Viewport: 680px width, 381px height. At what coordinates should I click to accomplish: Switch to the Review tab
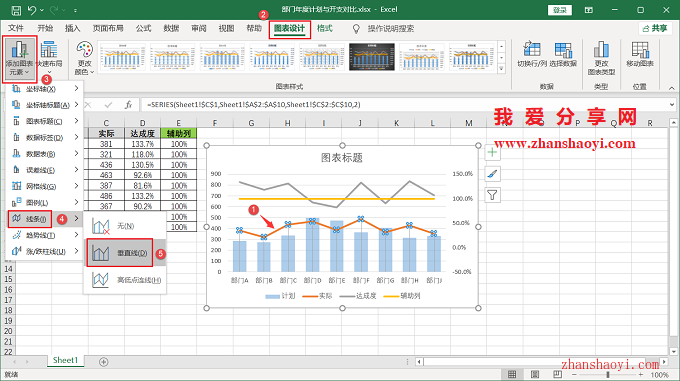pyautogui.click(x=199, y=28)
